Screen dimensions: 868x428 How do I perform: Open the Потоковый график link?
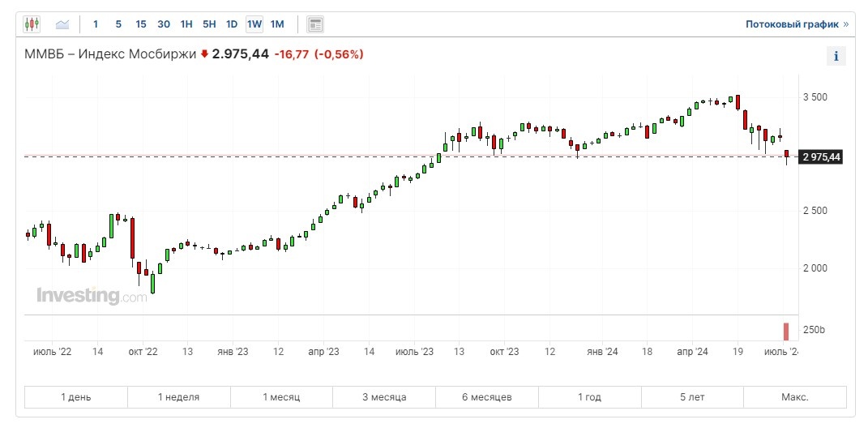coord(797,24)
